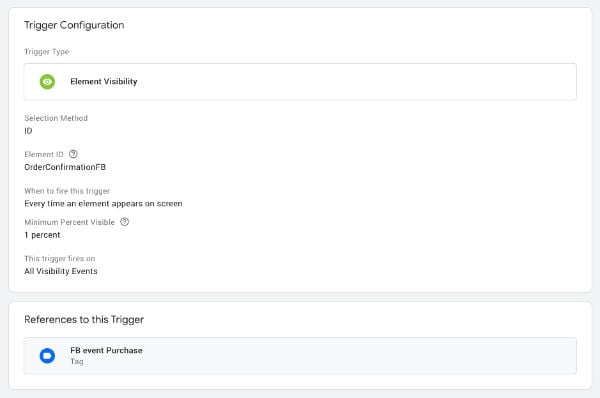Open the FB event Purchase tag reference

[x=300, y=356]
